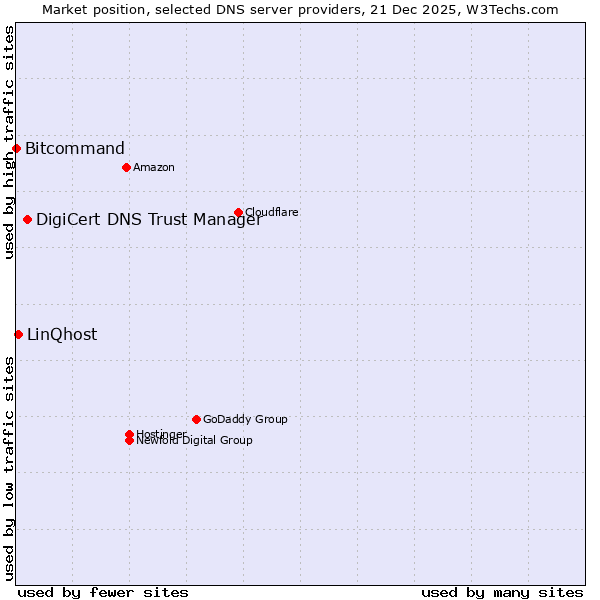The width and height of the screenshot is (600, 600).
Task: Click the 'used by fewer sites' axis label
Action: point(103,593)
